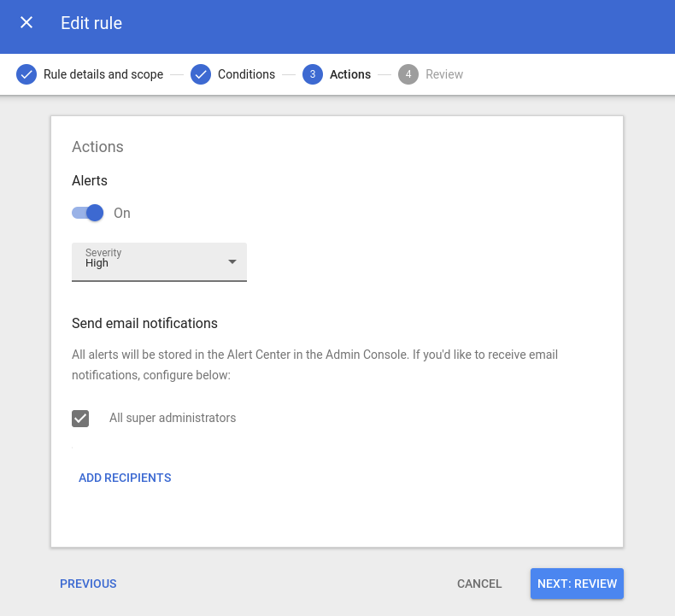This screenshot has width=675, height=616.
Task: Proceed with NEXT: REVIEW button
Action: (577, 584)
